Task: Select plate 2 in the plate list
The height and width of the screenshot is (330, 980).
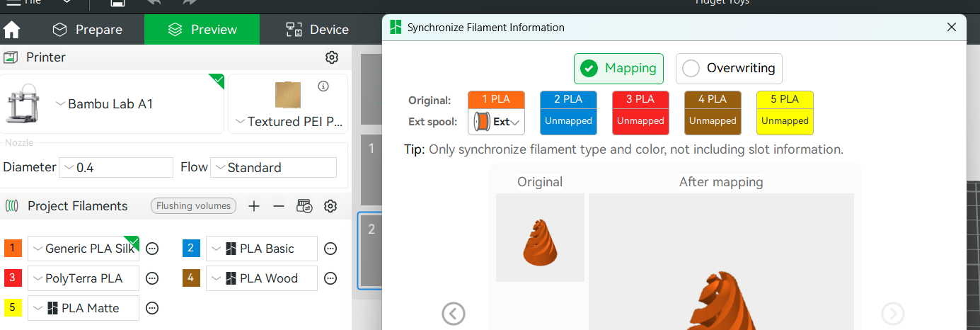Action: coord(370,251)
